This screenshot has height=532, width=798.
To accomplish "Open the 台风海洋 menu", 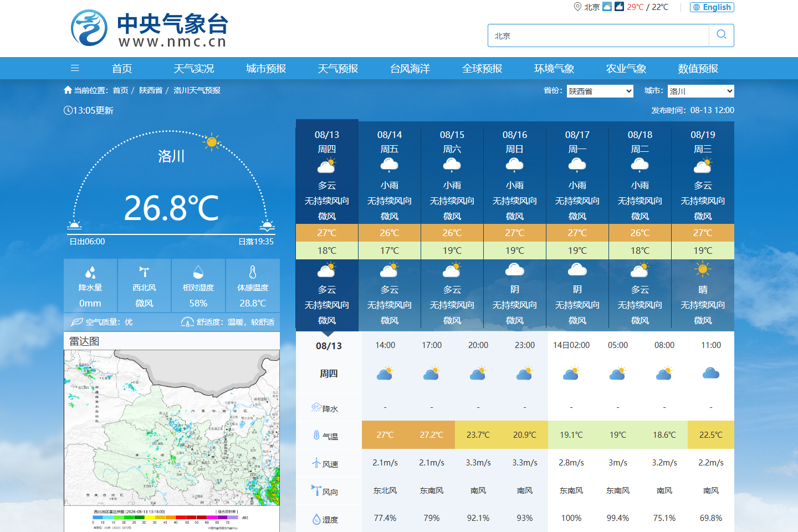I will (x=410, y=68).
